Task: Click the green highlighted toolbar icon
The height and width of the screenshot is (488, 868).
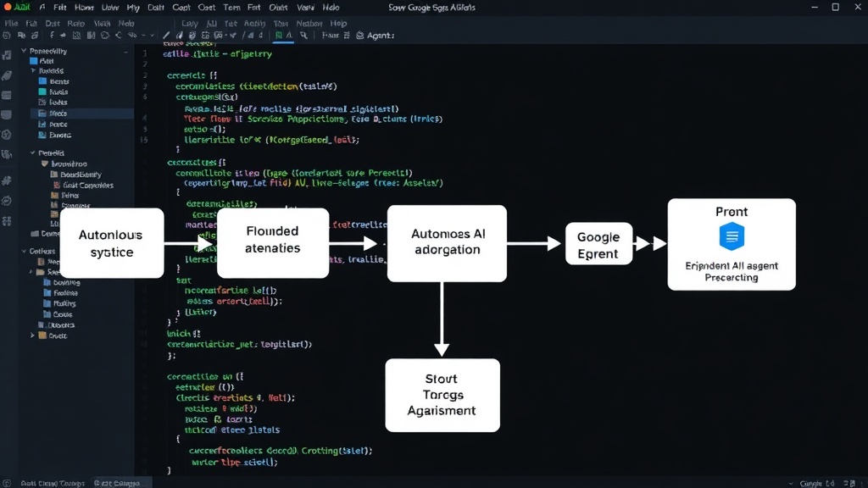Action: pos(278,36)
